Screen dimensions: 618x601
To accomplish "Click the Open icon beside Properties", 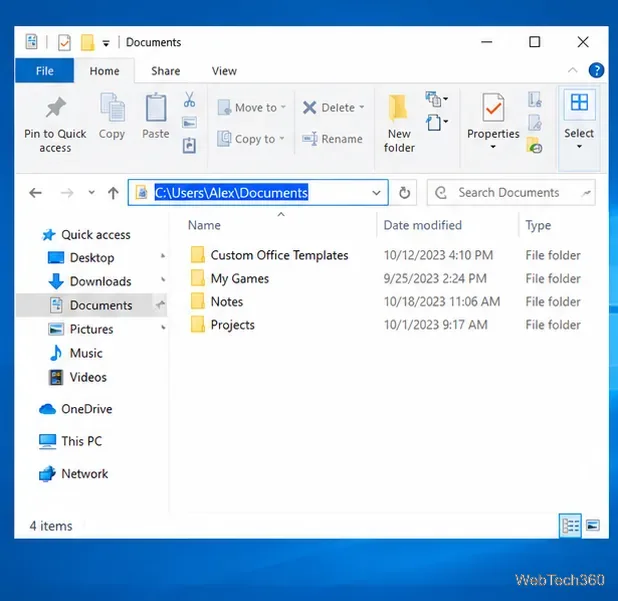I will (535, 100).
